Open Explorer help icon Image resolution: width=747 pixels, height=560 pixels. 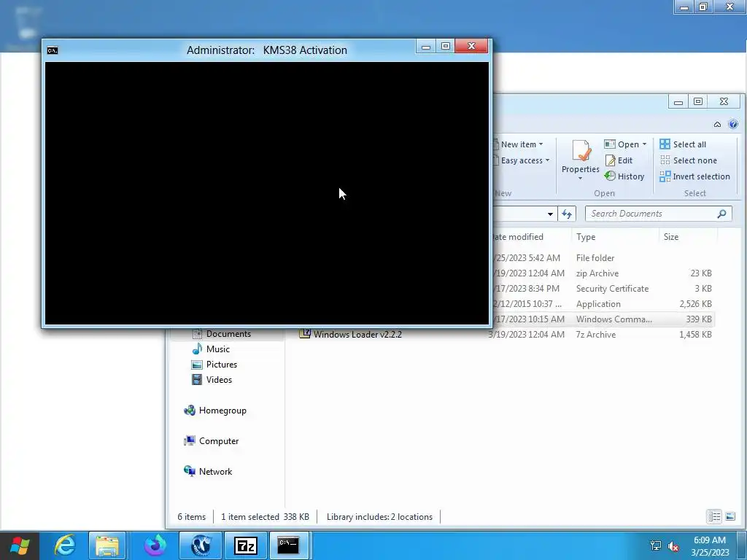[733, 124]
